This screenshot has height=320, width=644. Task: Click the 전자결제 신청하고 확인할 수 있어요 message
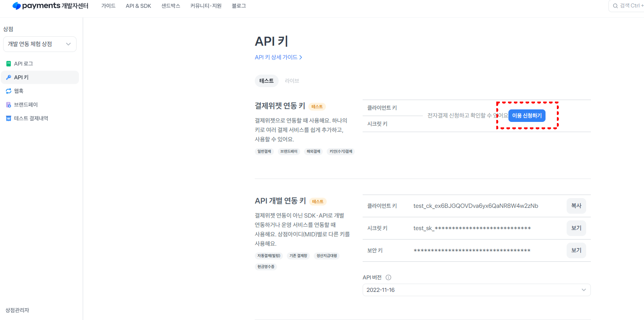(x=468, y=116)
